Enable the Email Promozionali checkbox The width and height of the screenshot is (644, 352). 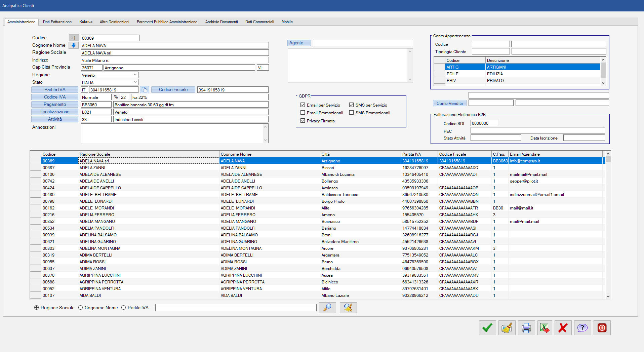(x=303, y=113)
